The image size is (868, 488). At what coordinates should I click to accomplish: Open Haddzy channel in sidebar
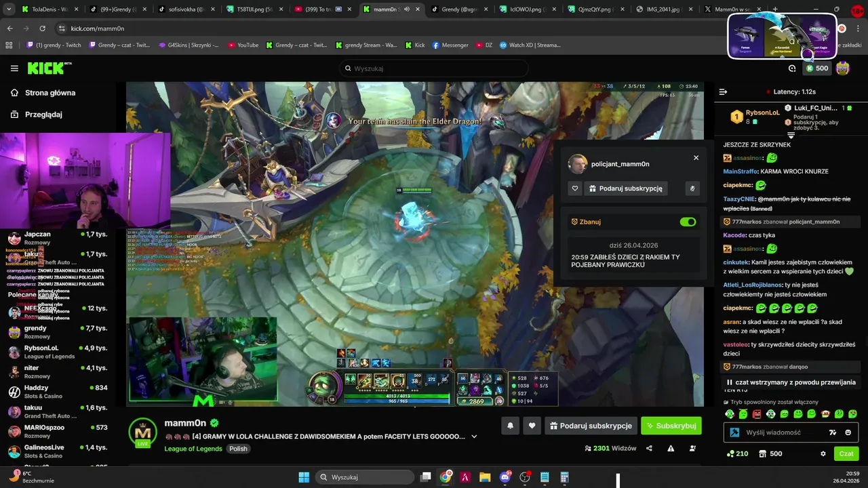tap(57, 392)
